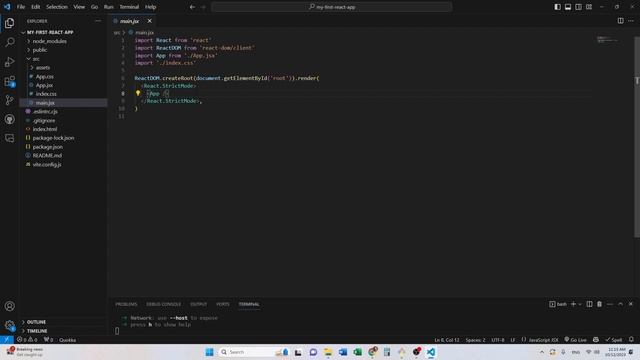Toggle the secondary side bar

point(578,7)
